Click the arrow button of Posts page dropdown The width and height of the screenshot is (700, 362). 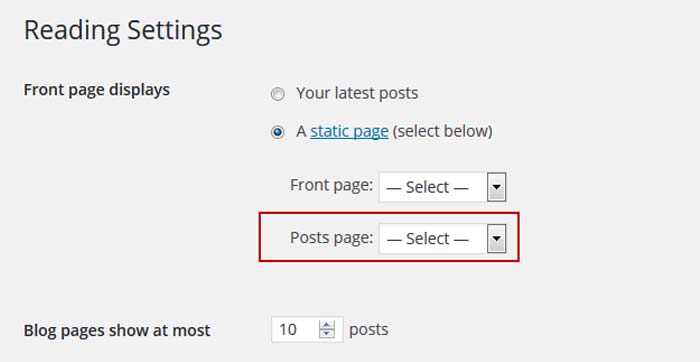click(496, 239)
